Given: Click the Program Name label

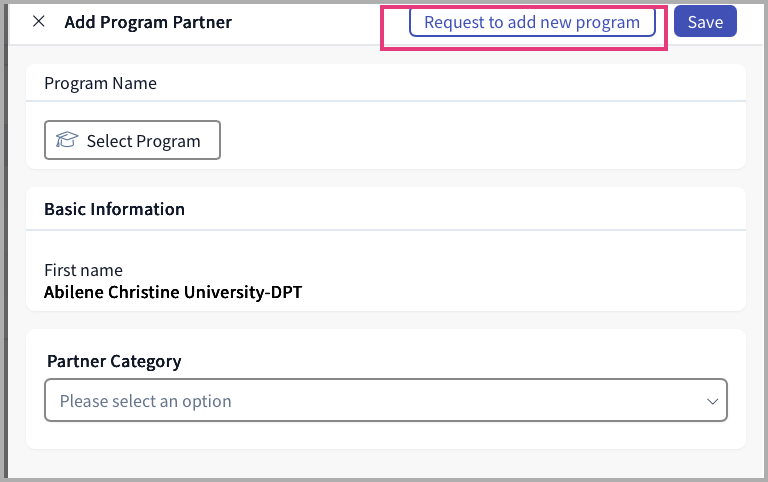Looking at the screenshot, I should [x=100, y=83].
